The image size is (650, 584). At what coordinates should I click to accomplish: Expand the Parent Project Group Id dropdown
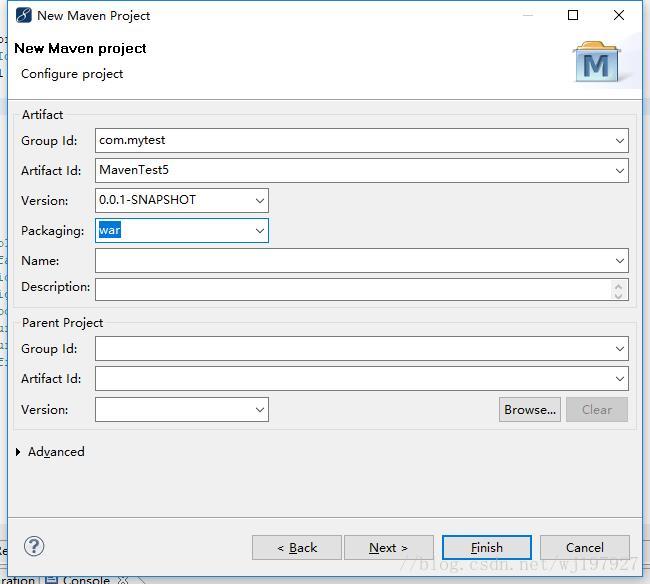[x=620, y=349]
